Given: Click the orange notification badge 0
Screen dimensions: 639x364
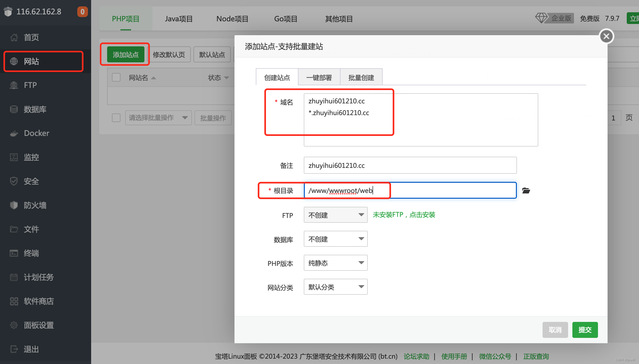Looking at the screenshot, I should pyautogui.click(x=82, y=12).
